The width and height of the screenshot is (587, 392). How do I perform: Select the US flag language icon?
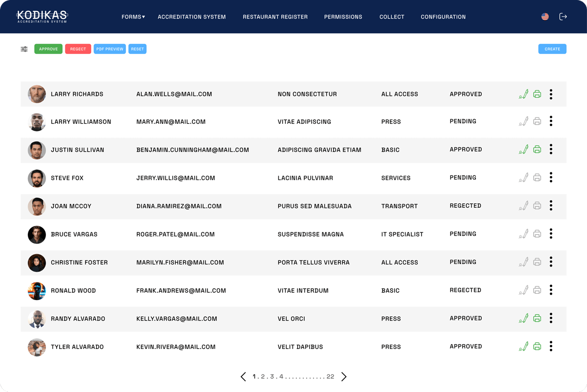(545, 17)
